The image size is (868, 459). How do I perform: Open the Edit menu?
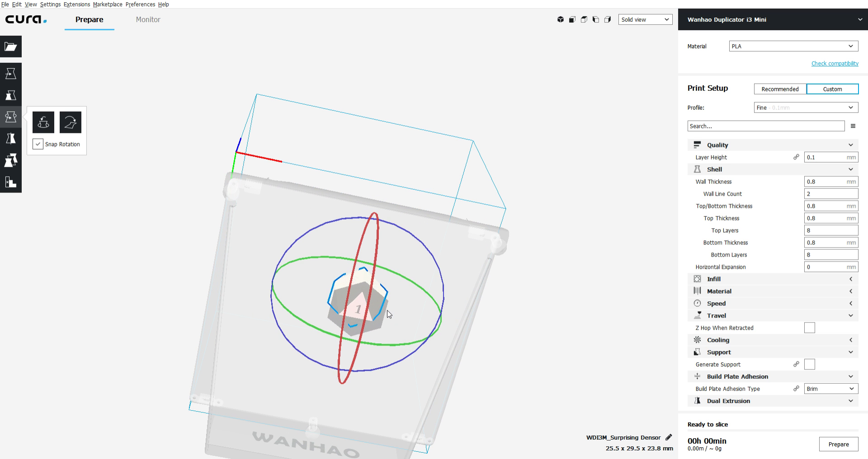coord(17,4)
